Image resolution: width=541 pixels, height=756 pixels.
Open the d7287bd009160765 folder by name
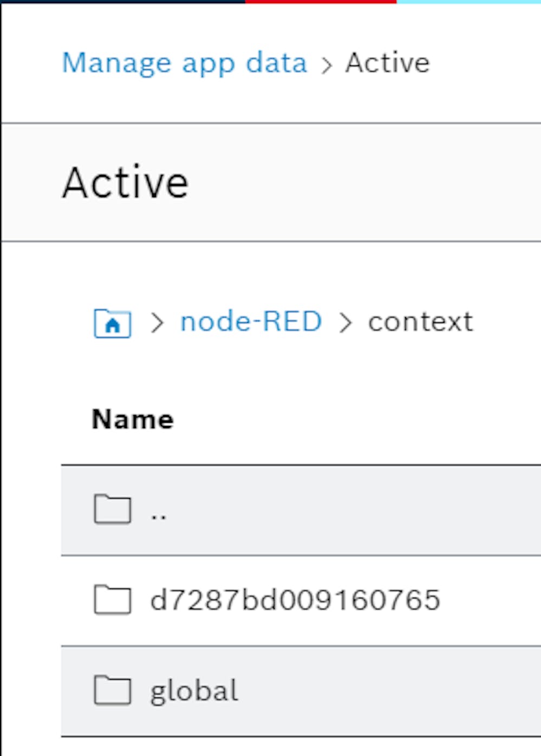pyautogui.click(x=295, y=600)
